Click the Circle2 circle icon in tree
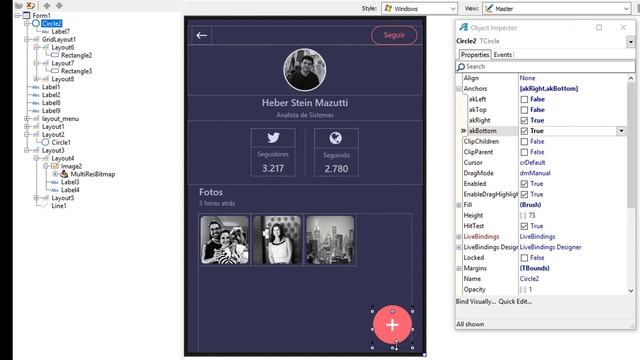640x360 pixels. pos(36,23)
